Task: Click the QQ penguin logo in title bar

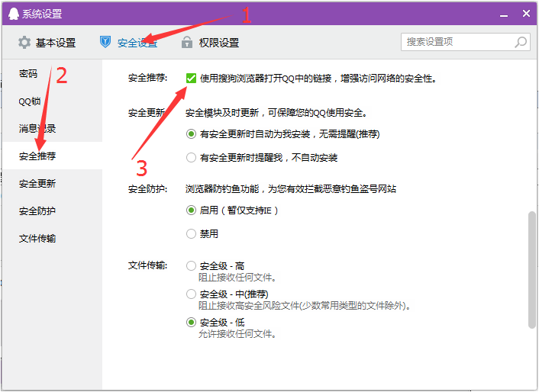Action: 14,14
